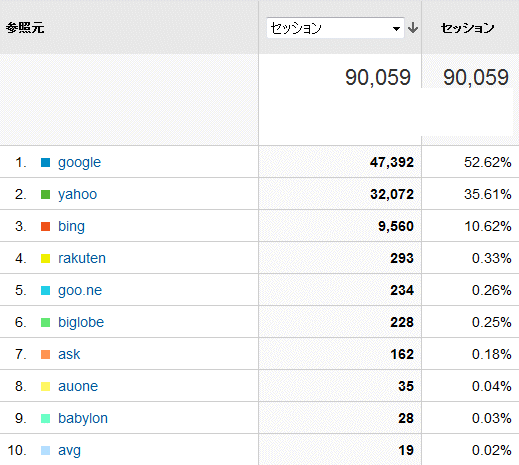
Task: Select the session count 19
Action: (x=406, y=451)
